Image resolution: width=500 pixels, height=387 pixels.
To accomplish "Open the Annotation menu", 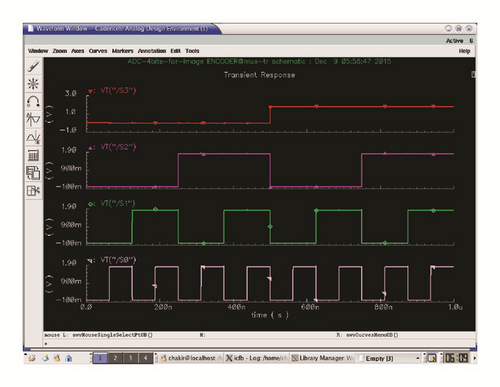I will [x=152, y=51].
